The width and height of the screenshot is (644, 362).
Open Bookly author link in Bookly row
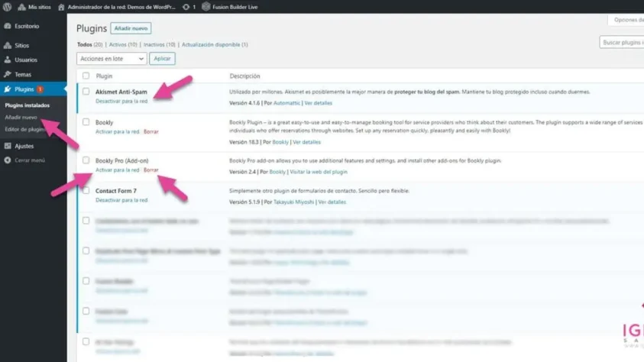(x=280, y=142)
